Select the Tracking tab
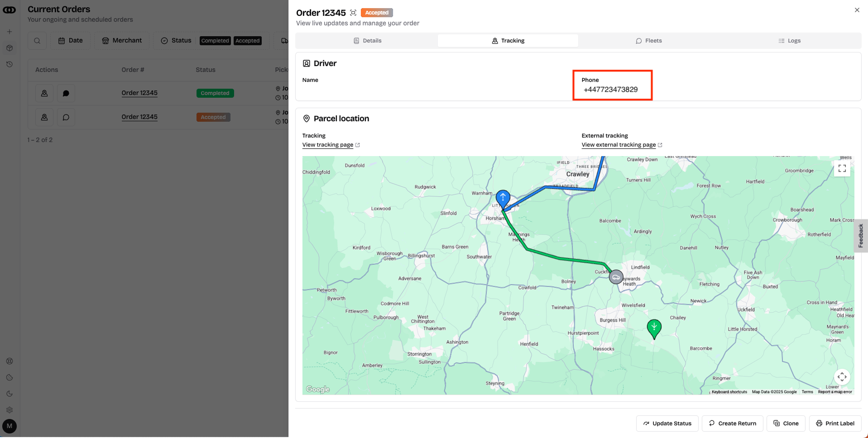 508,41
